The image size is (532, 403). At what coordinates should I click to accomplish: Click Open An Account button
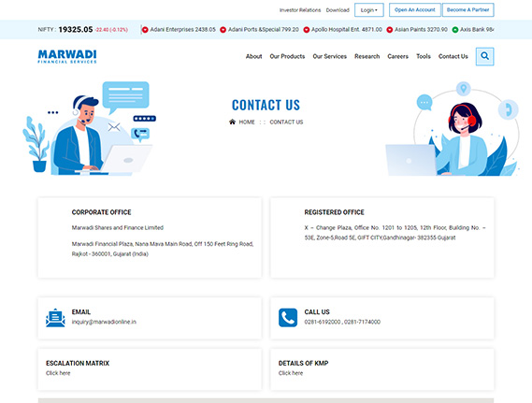tap(414, 10)
